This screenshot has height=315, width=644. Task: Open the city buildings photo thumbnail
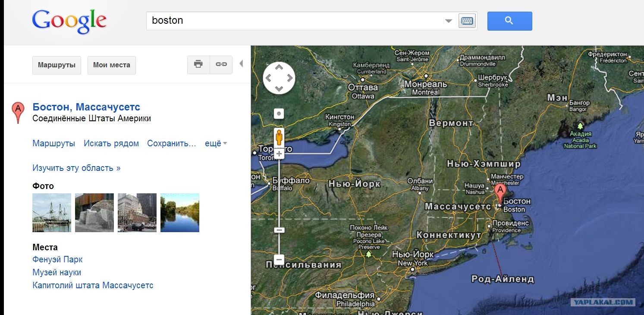pyautogui.click(x=137, y=213)
